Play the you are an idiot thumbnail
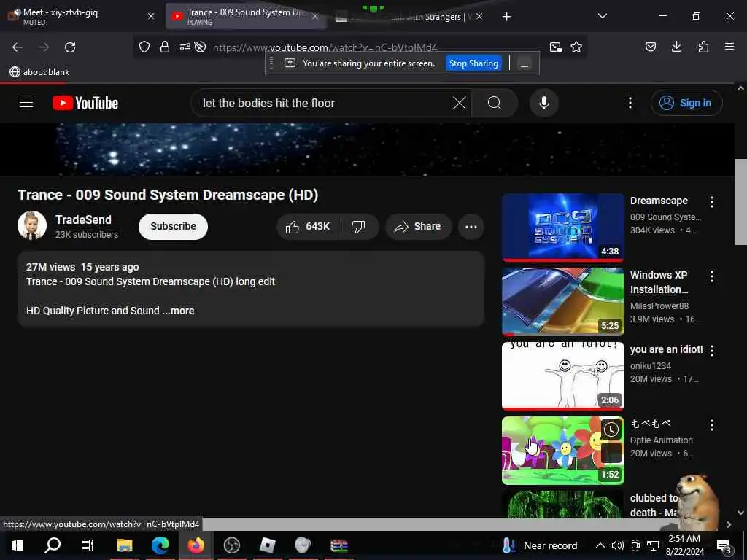 point(562,376)
